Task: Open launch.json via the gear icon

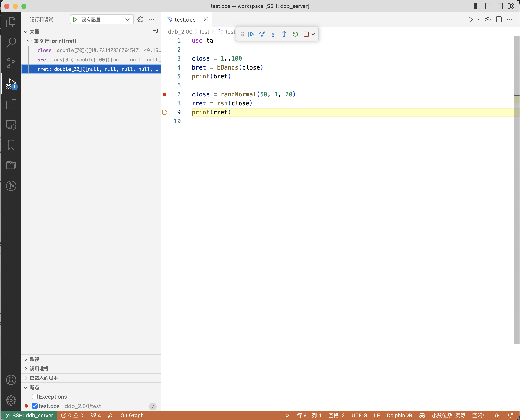Action: pos(140,19)
